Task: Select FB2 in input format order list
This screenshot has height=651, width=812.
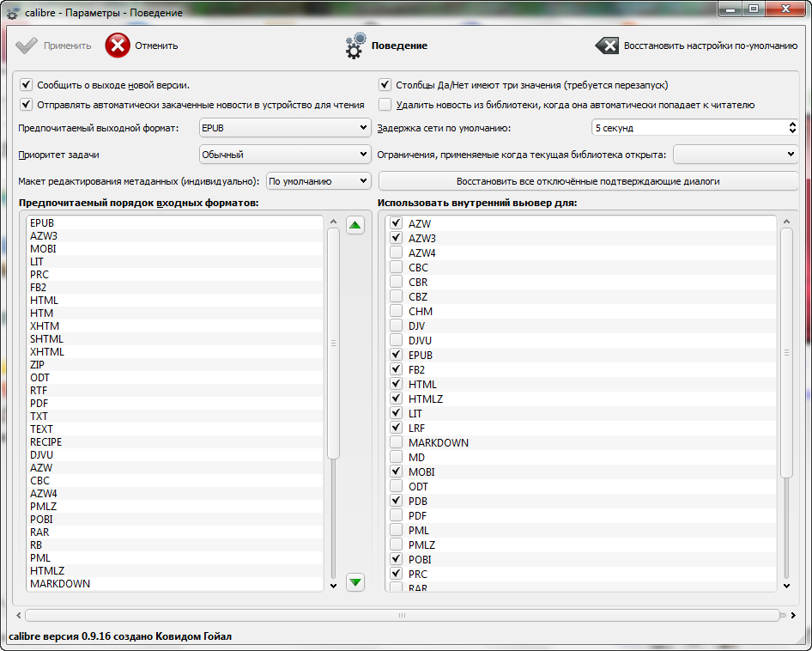Action: 39,288
